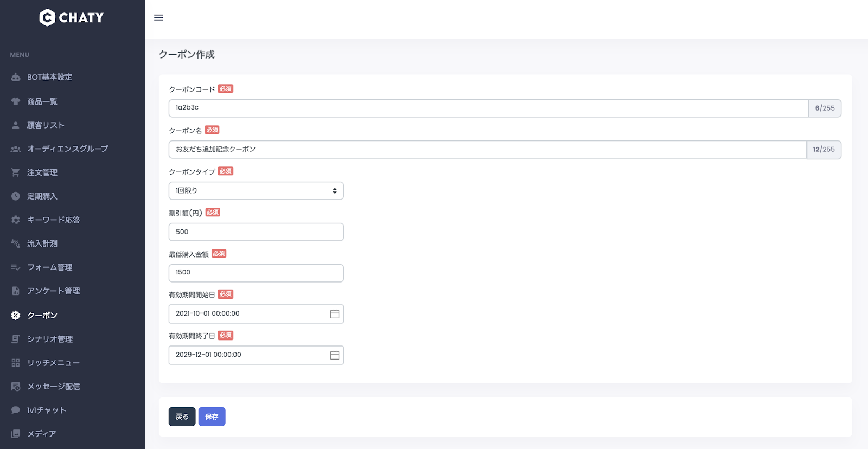Click the grid icon beside リッチメニュー
The image size is (868, 449).
[x=16, y=363]
